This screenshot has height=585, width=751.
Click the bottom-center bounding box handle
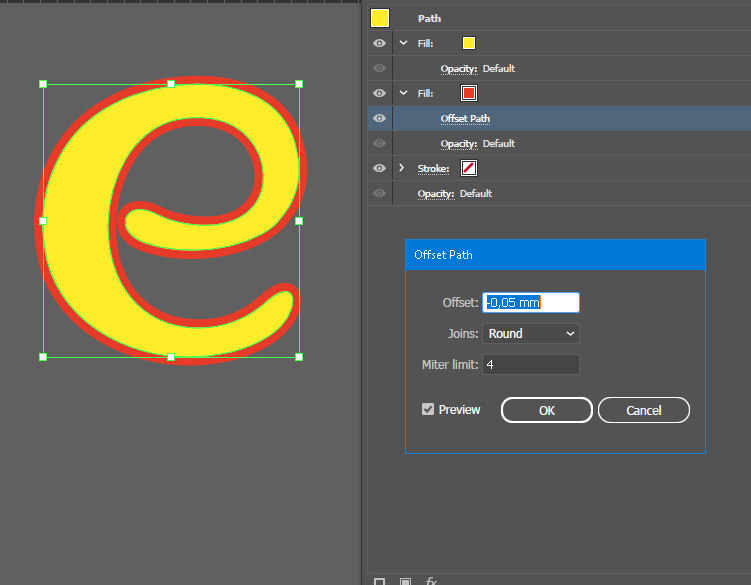coord(171,357)
